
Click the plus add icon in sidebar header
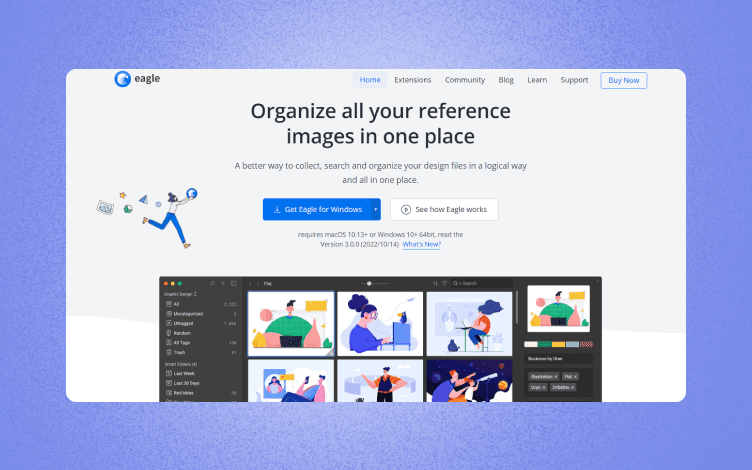coord(223,283)
